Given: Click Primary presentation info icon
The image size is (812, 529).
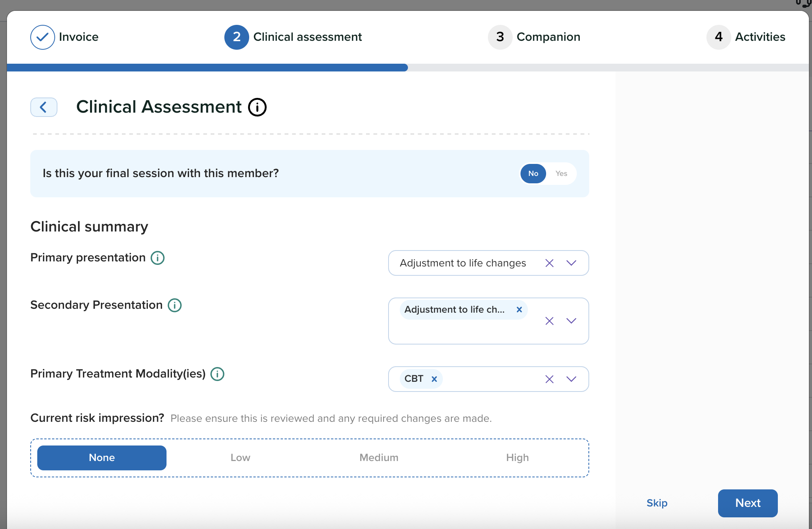Looking at the screenshot, I should click(x=158, y=258).
